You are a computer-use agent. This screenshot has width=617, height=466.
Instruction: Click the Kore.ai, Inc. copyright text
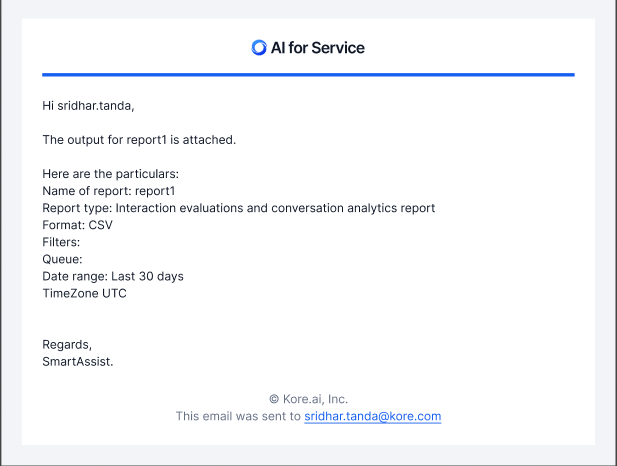point(315,399)
